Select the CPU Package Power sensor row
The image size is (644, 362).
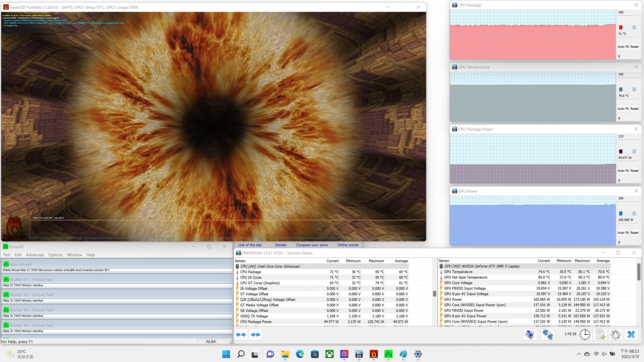coord(321,321)
